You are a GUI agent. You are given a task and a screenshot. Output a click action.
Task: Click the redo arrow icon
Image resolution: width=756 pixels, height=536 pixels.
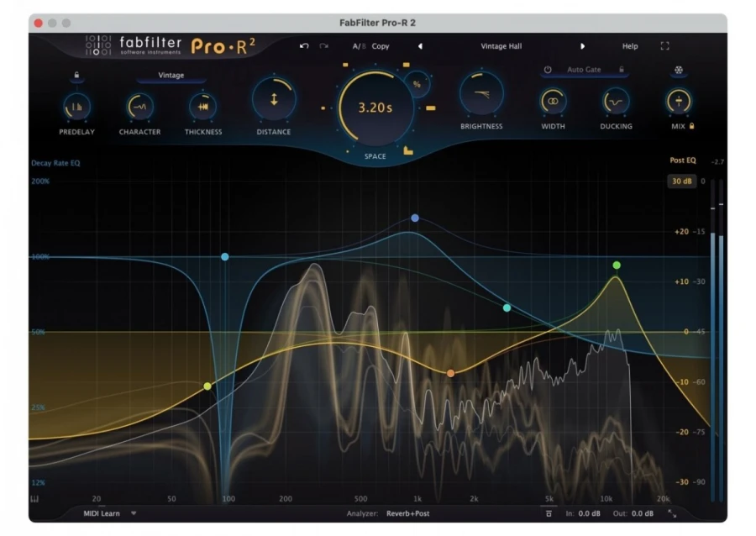point(324,46)
